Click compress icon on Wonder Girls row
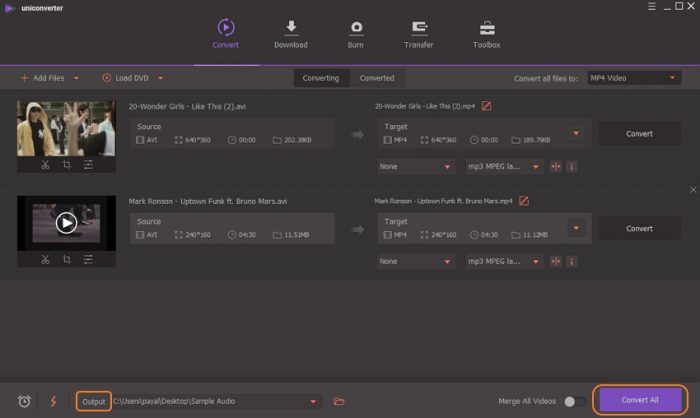 pyautogui.click(x=556, y=167)
